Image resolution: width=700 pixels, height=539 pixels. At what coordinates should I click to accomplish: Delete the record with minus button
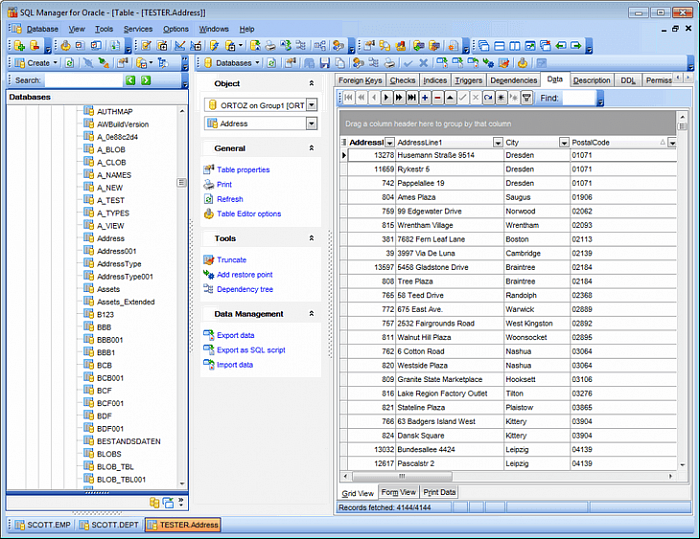coord(438,97)
